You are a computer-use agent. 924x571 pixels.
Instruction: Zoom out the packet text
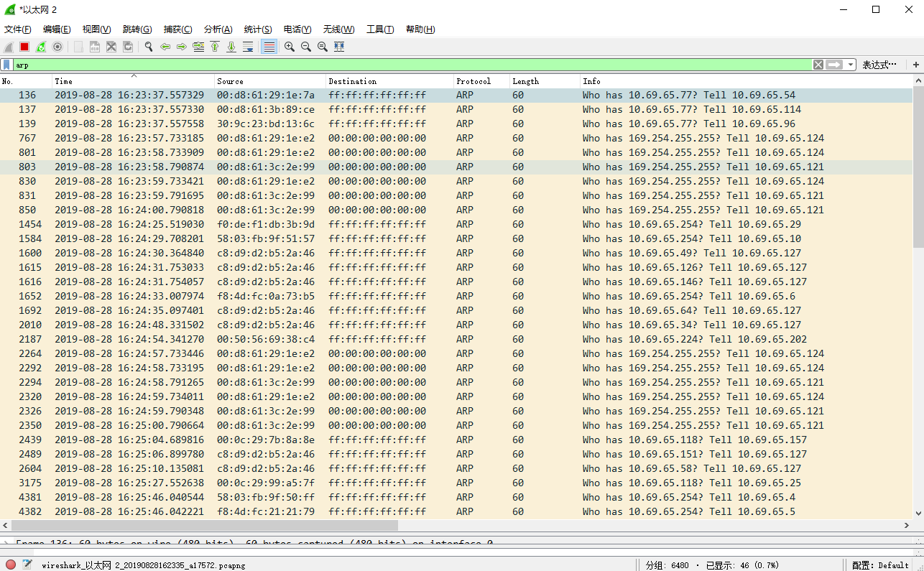click(x=306, y=47)
